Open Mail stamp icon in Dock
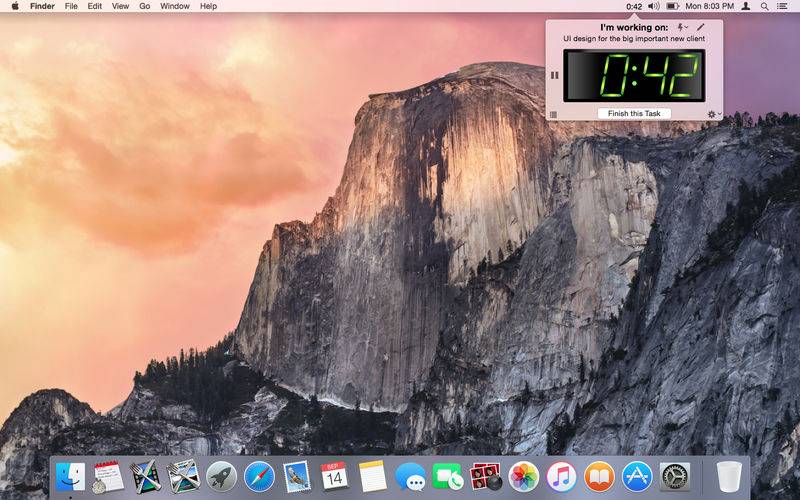The height and width of the screenshot is (500, 800). click(x=297, y=477)
